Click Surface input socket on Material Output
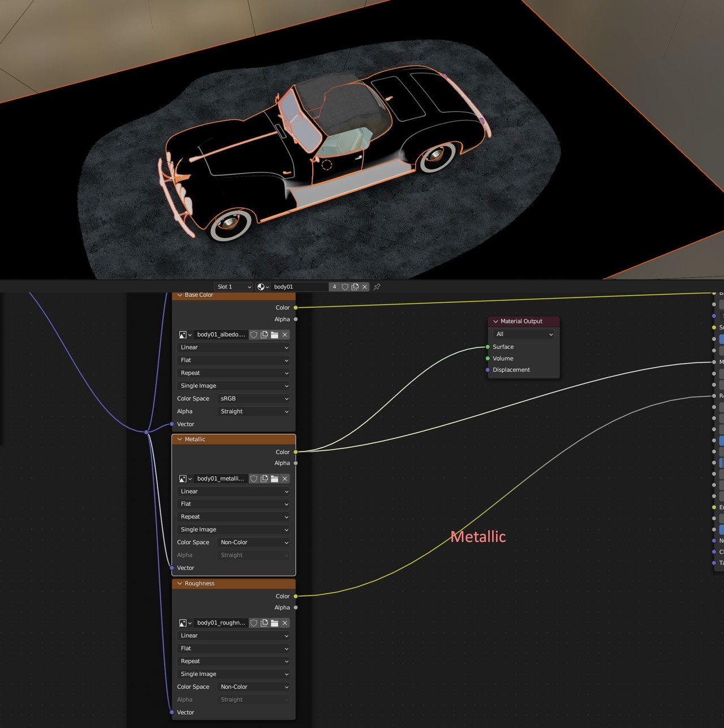 click(488, 347)
